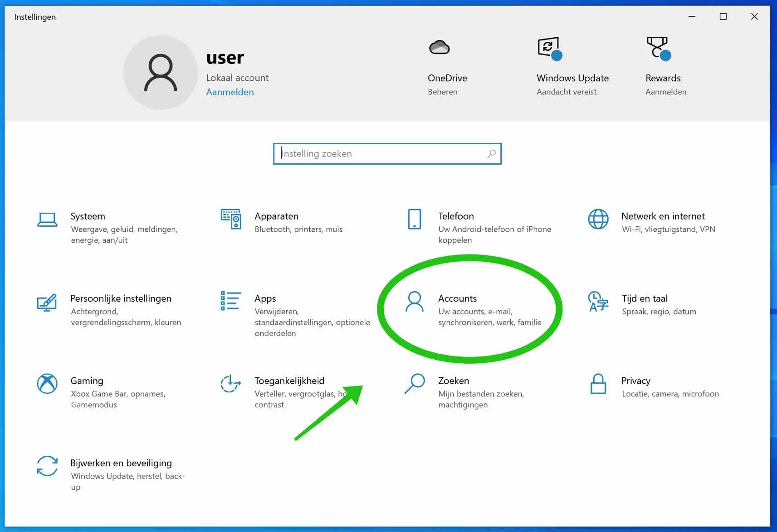Click 'Bluetooth, printers, muis' description
The height and width of the screenshot is (532, 777).
(x=298, y=229)
